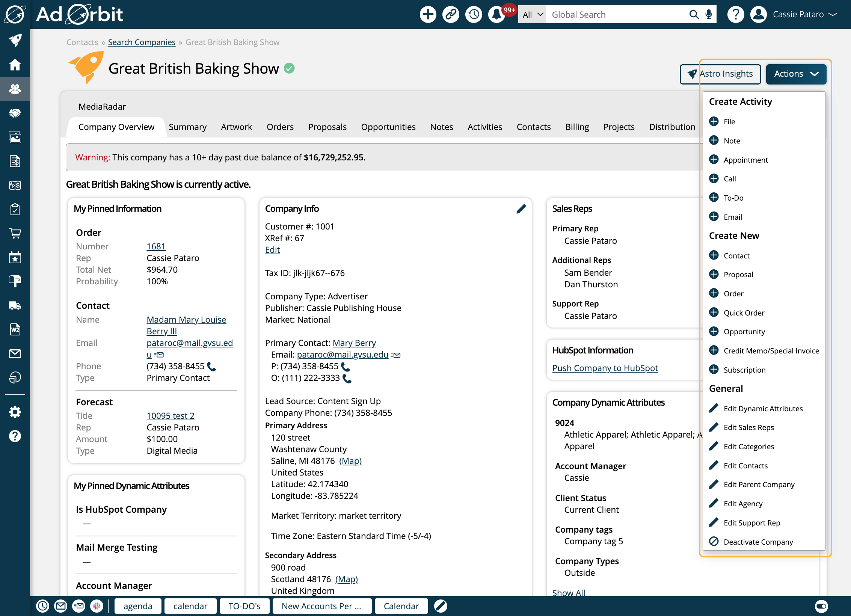Focus the Global Search input field

click(x=616, y=15)
